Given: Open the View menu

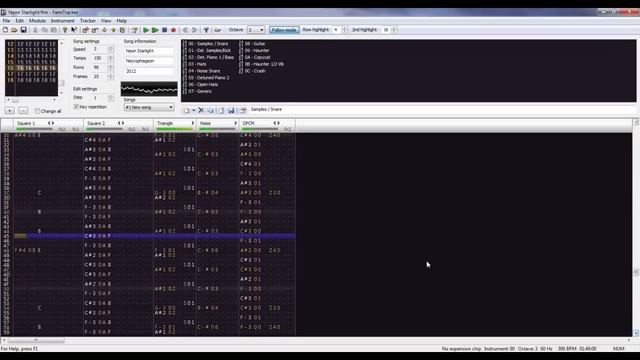Looking at the screenshot, I should tap(106, 20).
